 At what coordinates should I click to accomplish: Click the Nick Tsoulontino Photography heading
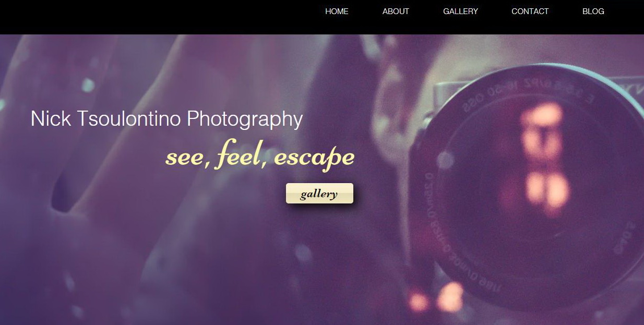[x=166, y=119]
